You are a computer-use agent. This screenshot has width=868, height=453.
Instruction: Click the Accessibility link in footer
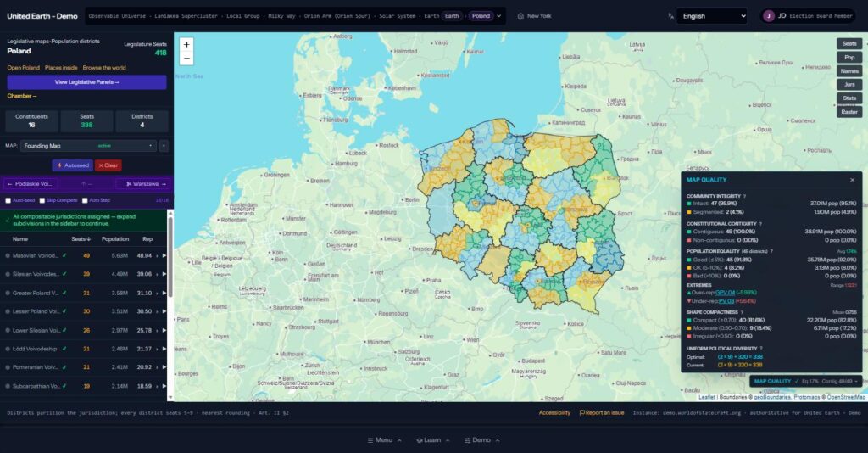click(554, 412)
